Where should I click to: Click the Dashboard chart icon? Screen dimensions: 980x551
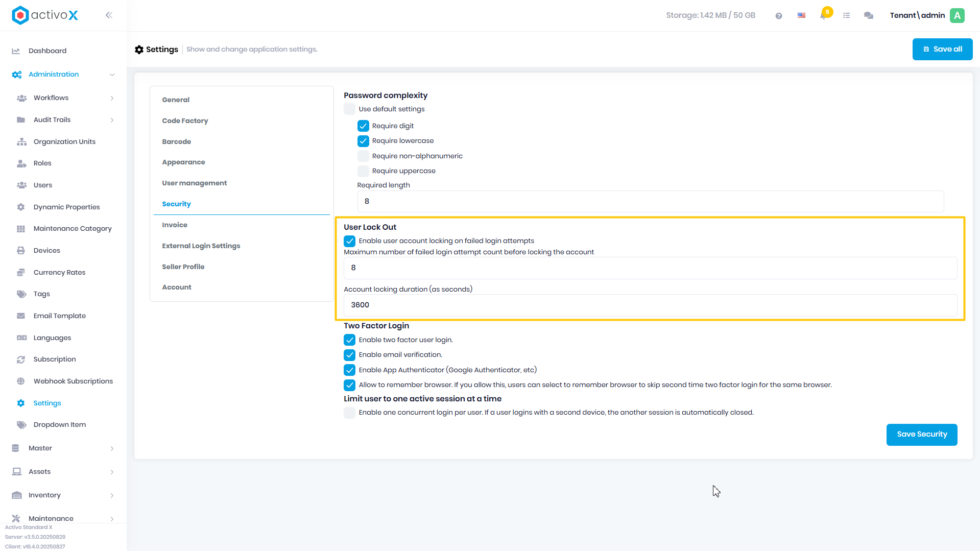point(16,51)
